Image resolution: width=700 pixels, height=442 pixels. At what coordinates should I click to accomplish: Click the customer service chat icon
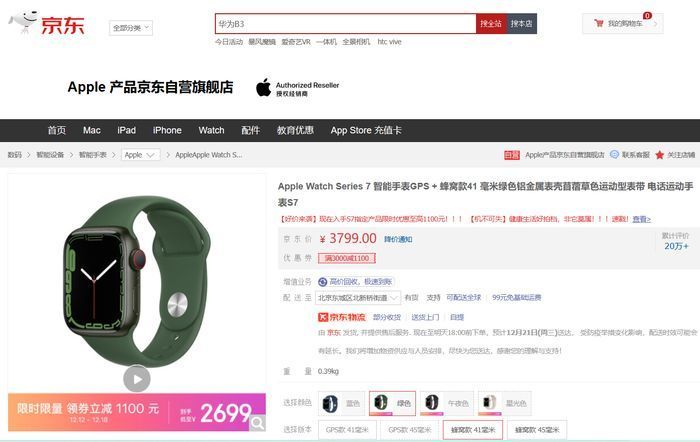coord(614,154)
